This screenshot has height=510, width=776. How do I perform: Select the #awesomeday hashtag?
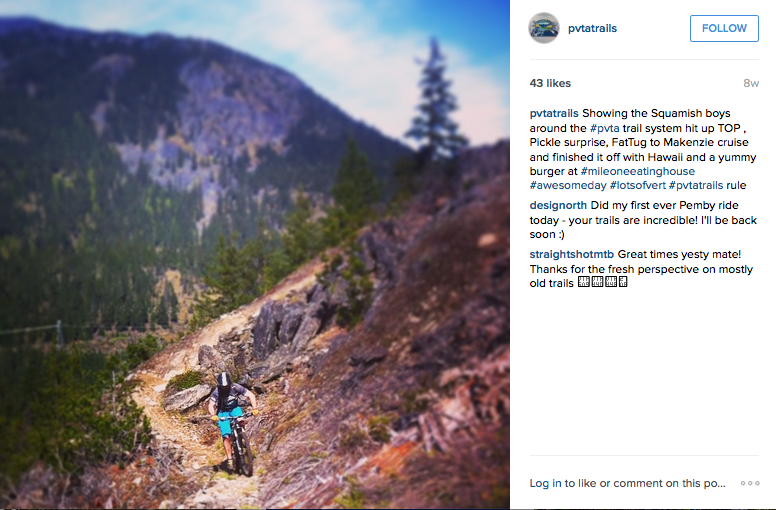(566, 185)
